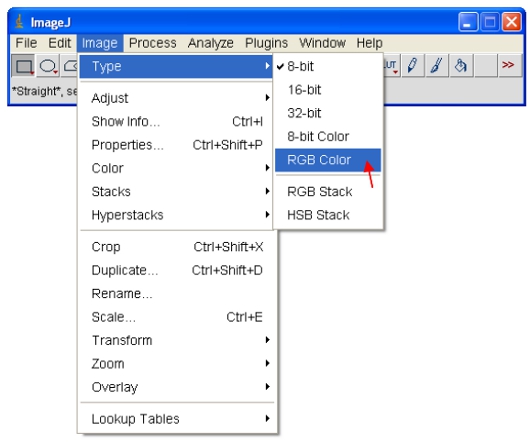This screenshot has height=442, width=530.
Task: Select the Paintbrush tool
Action: 437,65
